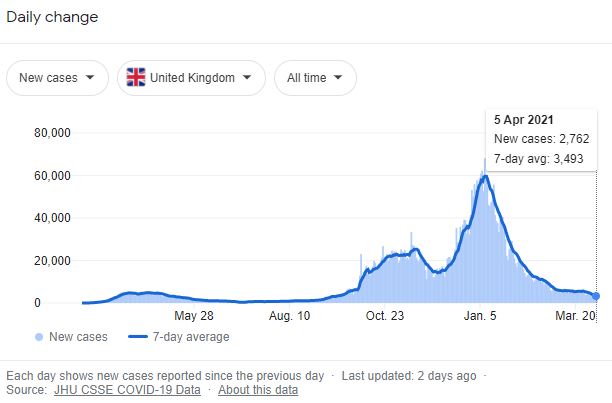
Task: Click the Aug. 10 x-axis label
Action: tap(290, 315)
